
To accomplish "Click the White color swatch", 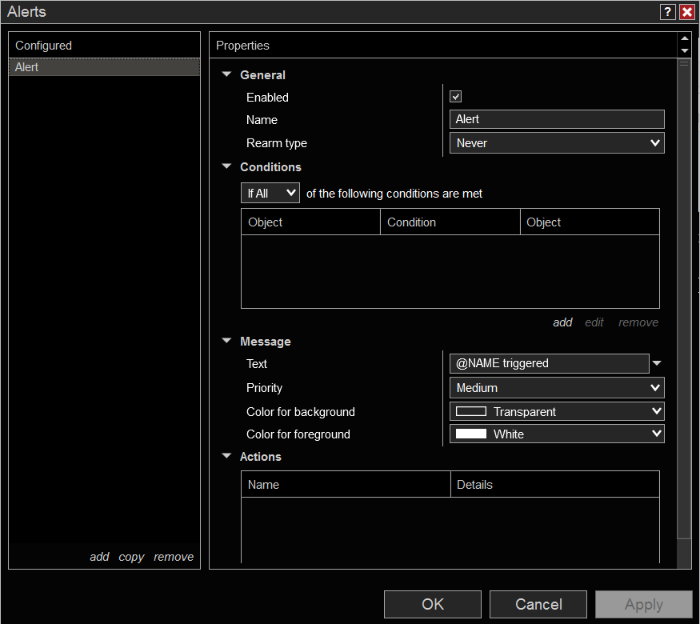I will [x=471, y=433].
